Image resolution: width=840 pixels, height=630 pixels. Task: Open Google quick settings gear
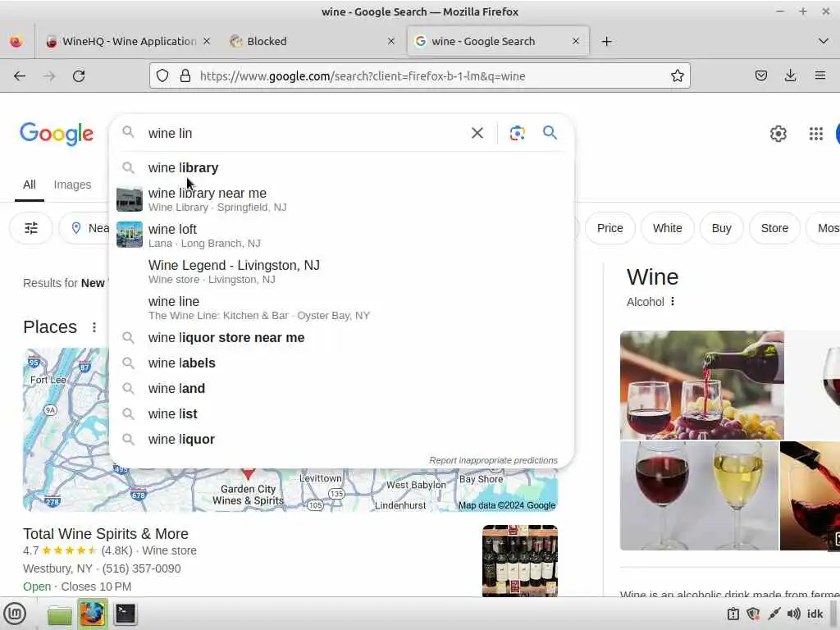778,134
